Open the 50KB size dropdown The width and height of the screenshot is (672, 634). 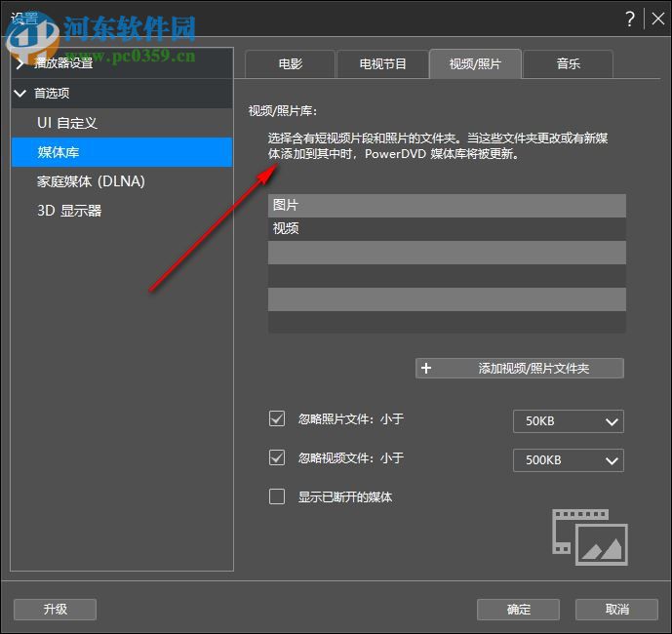569,421
